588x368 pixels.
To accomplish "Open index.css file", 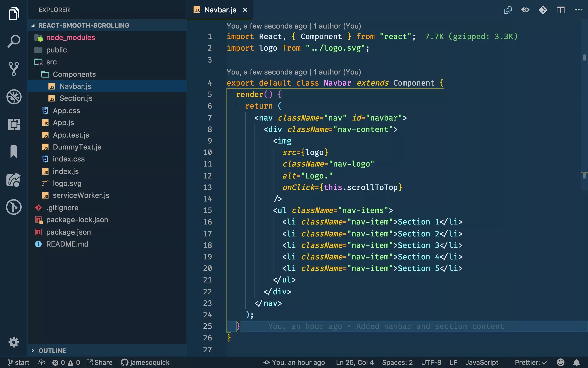I will 107,159.
